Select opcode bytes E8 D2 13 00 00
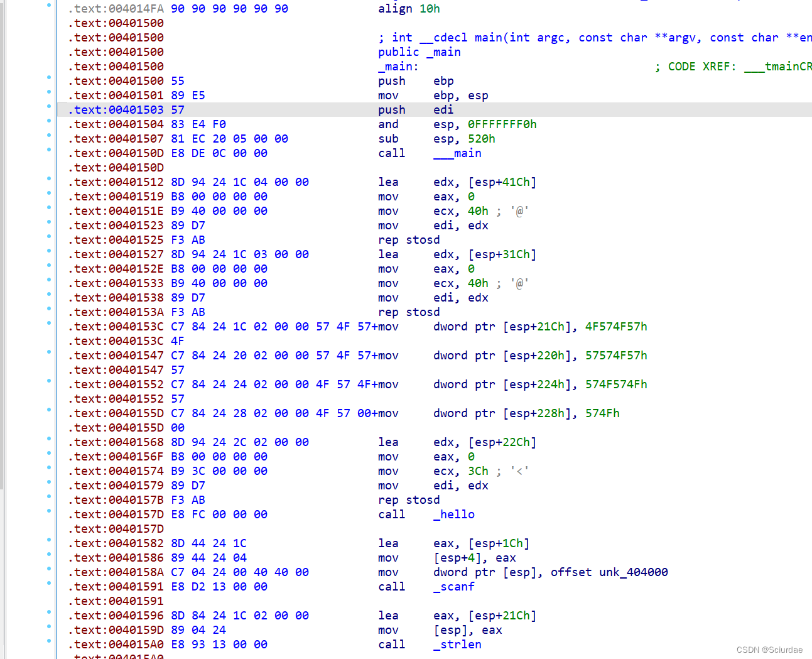Viewport: 812px width, 659px height. (x=219, y=587)
